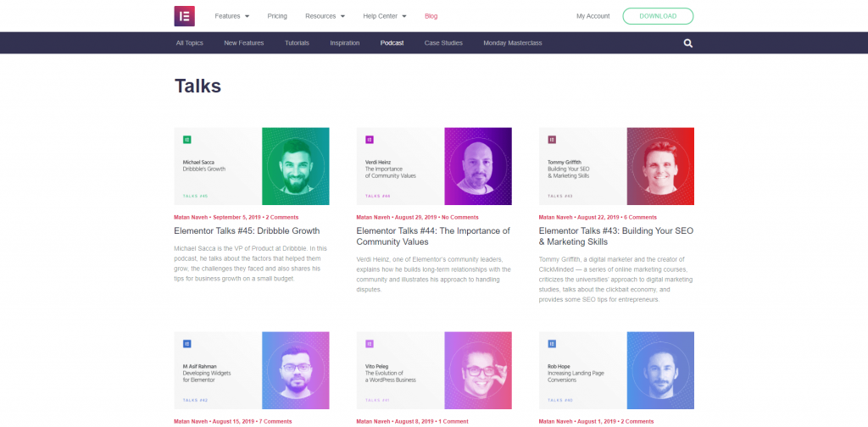Expand the Features dropdown menu
The image size is (868, 427).
tap(232, 16)
